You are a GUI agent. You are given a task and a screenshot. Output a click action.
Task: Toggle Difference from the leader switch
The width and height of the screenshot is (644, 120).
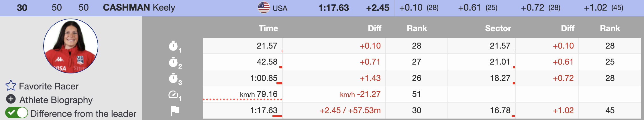coord(17,113)
